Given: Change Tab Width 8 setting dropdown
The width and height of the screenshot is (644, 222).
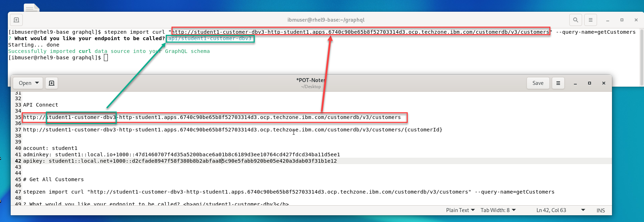Looking at the screenshot, I should coord(498,210).
